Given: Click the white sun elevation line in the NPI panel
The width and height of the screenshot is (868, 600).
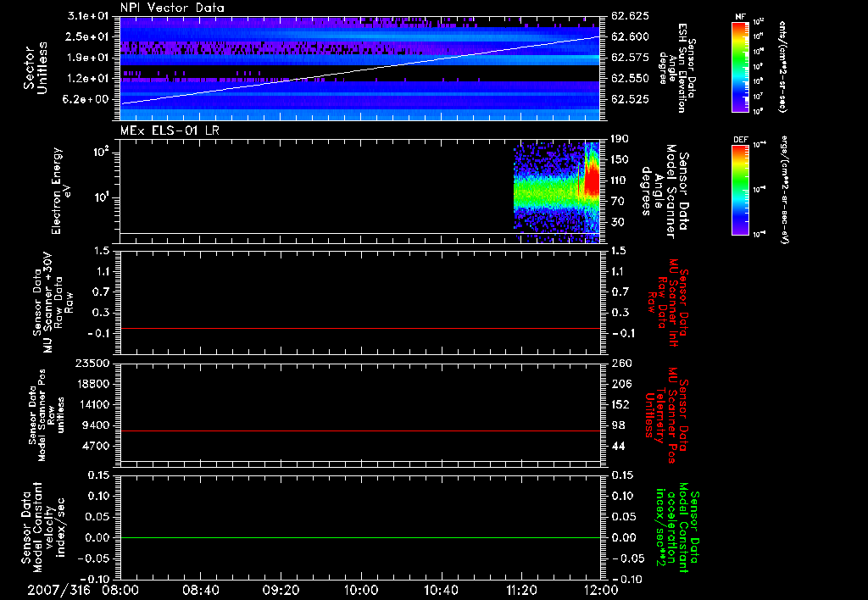Looking at the screenshot, I should (360, 69).
